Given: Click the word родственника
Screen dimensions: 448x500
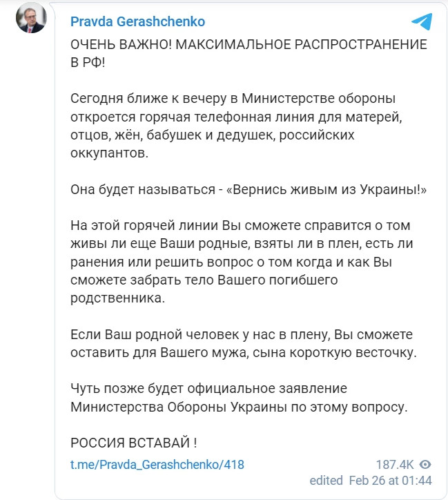Looking at the screenshot, I should tap(117, 298).
